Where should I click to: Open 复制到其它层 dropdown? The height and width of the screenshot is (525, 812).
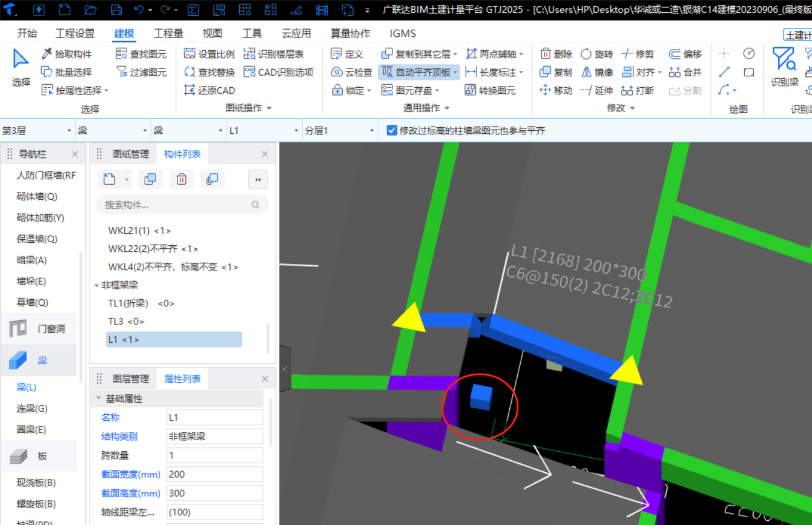click(455, 54)
